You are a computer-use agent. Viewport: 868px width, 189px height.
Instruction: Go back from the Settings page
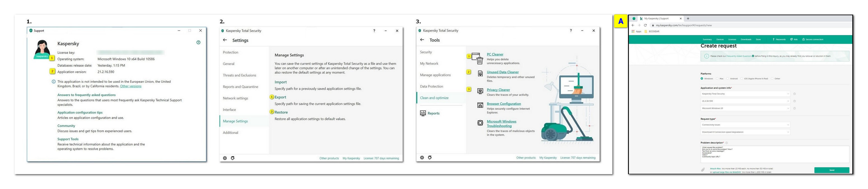pos(225,40)
